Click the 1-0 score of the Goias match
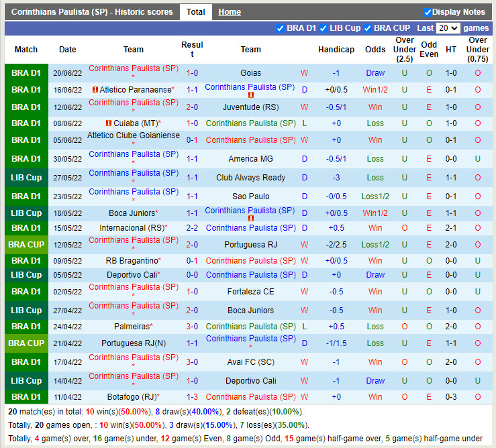 [x=192, y=73]
